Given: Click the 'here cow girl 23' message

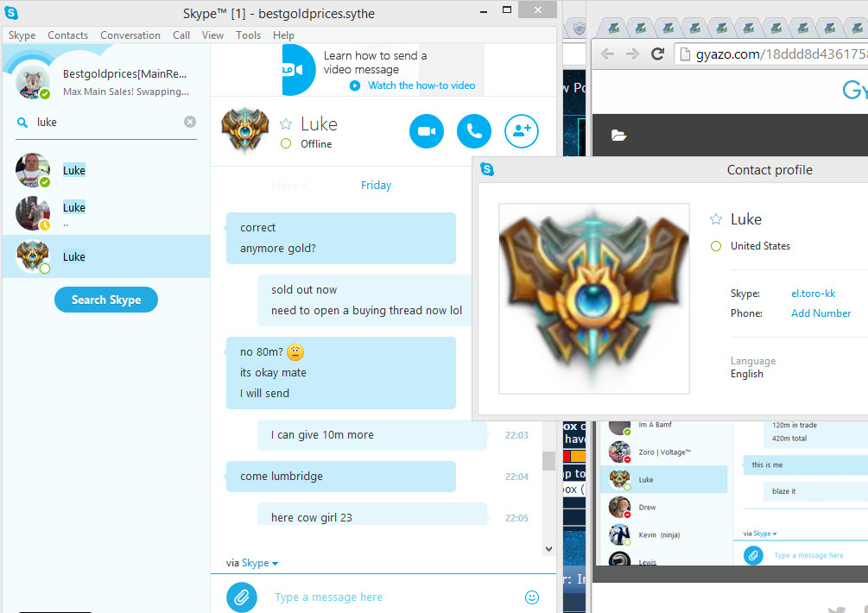Looking at the screenshot, I should 372,515.
